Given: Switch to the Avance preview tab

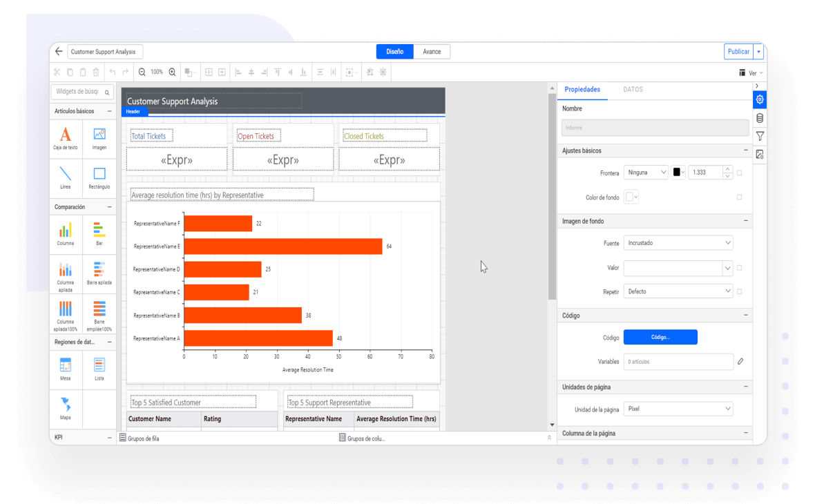Looking at the screenshot, I should [432, 52].
